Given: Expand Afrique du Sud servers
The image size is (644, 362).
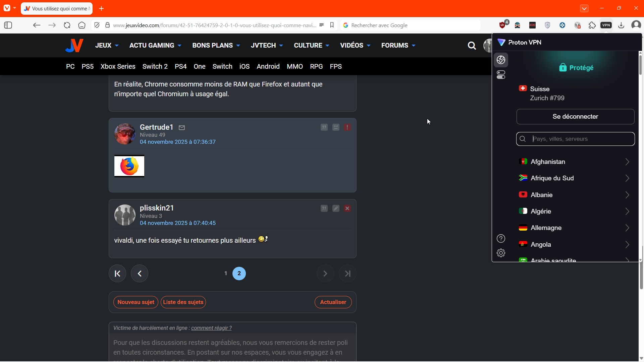Looking at the screenshot, I should pos(627,178).
